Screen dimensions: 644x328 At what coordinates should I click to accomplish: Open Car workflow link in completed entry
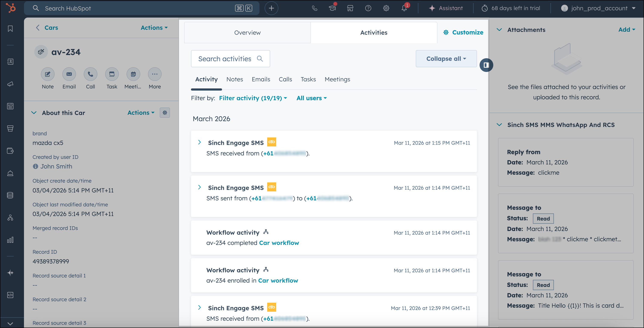coord(279,243)
